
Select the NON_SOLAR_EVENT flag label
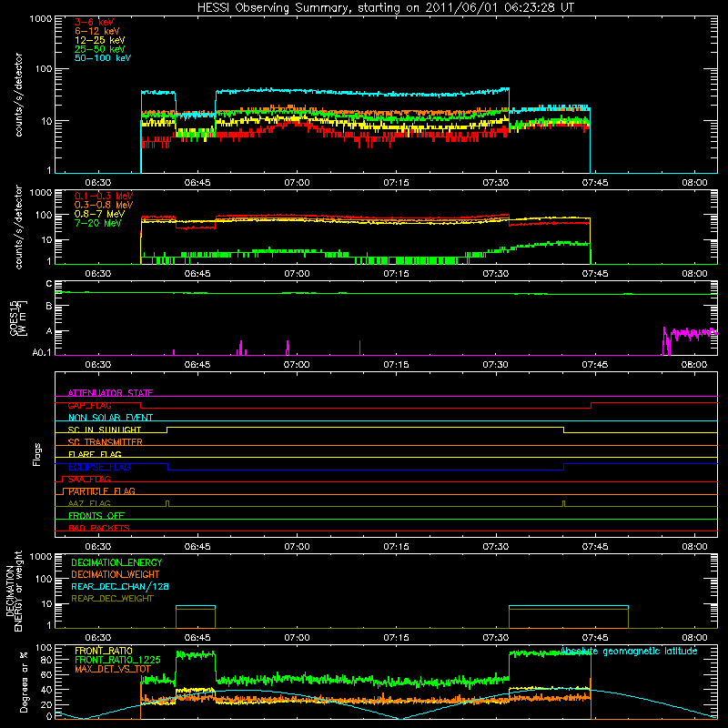pos(110,418)
